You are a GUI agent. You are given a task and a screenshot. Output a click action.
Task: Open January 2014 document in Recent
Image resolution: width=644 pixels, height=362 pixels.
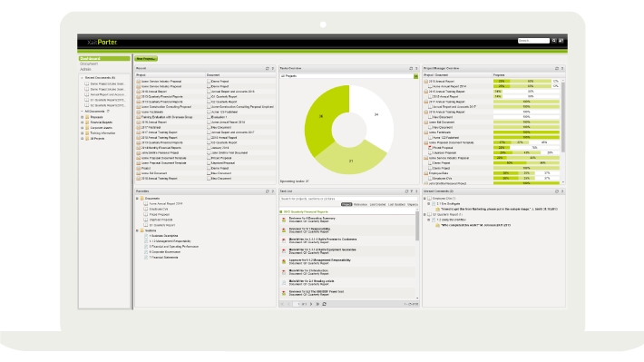pyautogui.click(x=220, y=148)
